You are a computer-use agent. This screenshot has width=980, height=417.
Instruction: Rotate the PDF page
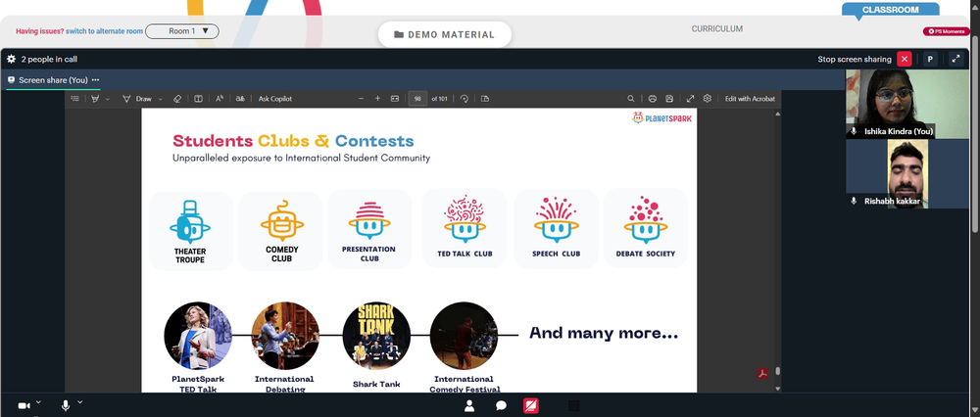coord(465,99)
